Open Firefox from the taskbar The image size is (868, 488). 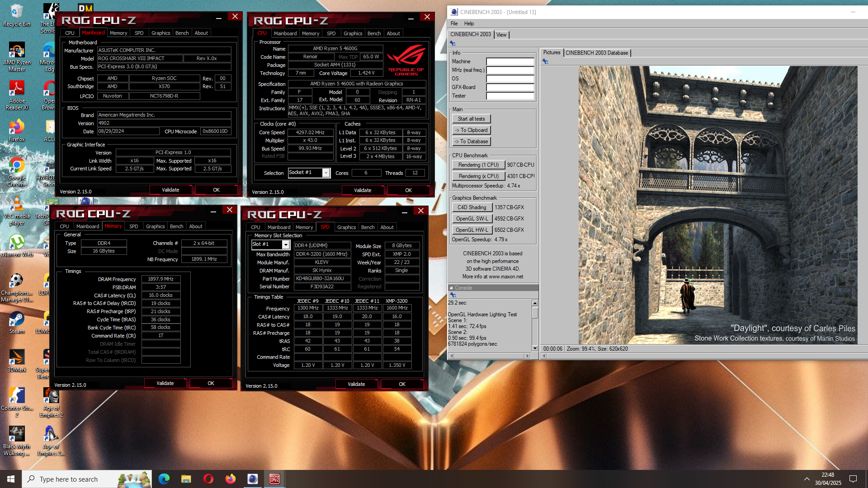(230, 479)
